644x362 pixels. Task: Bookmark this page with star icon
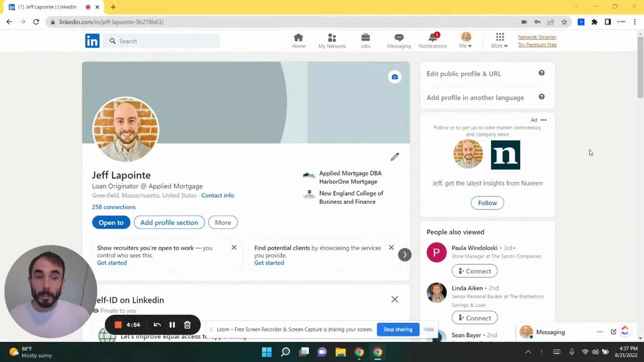point(564,22)
